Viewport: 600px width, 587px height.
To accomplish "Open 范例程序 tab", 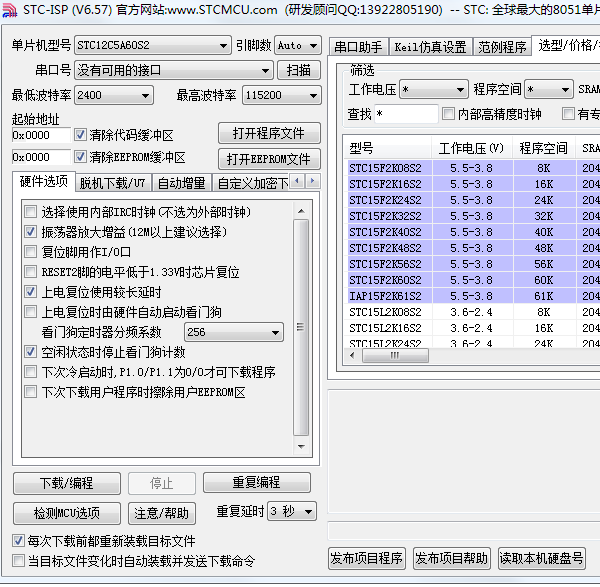I will coord(502,47).
